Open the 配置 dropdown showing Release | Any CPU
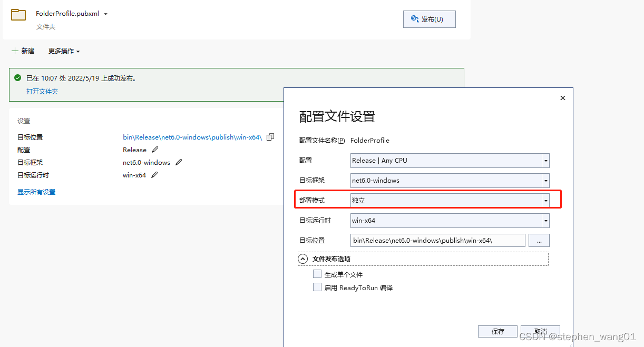 (545, 160)
